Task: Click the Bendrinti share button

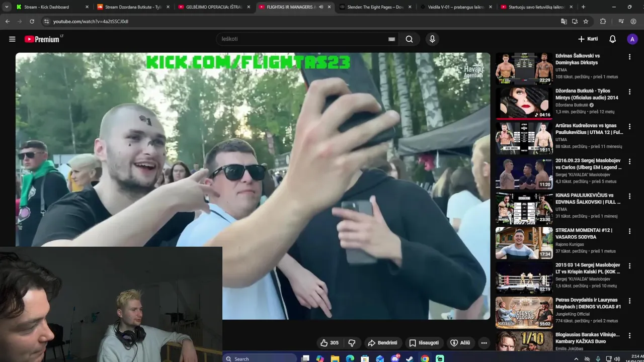Action: pyautogui.click(x=382, y=343)
